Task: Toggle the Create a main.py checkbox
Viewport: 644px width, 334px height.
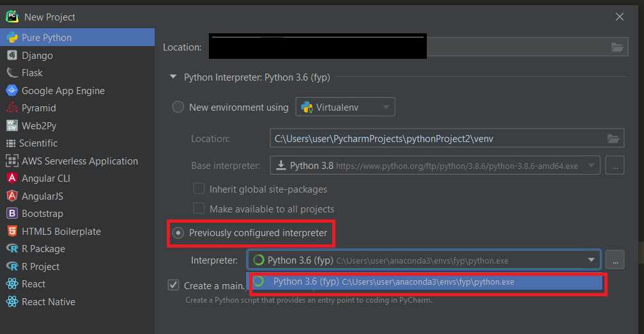Action: tap(173, 285)
